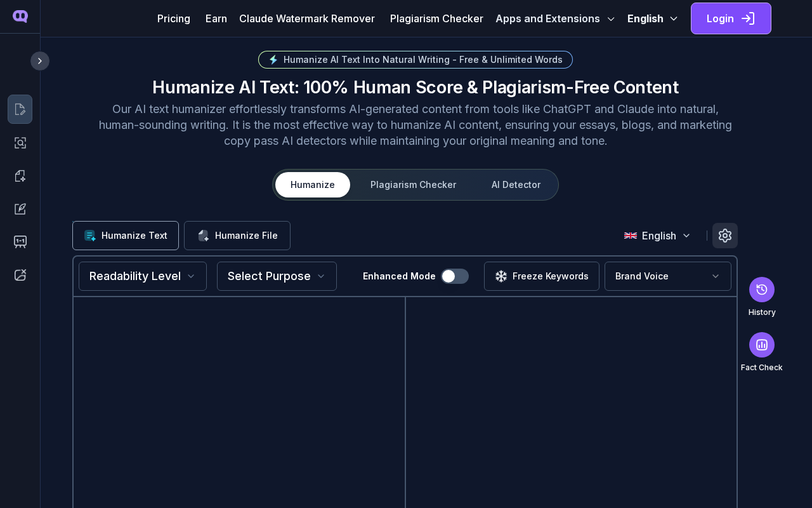
Task: Click the humanizer document icon in sidebar
Action: (20, 109)
